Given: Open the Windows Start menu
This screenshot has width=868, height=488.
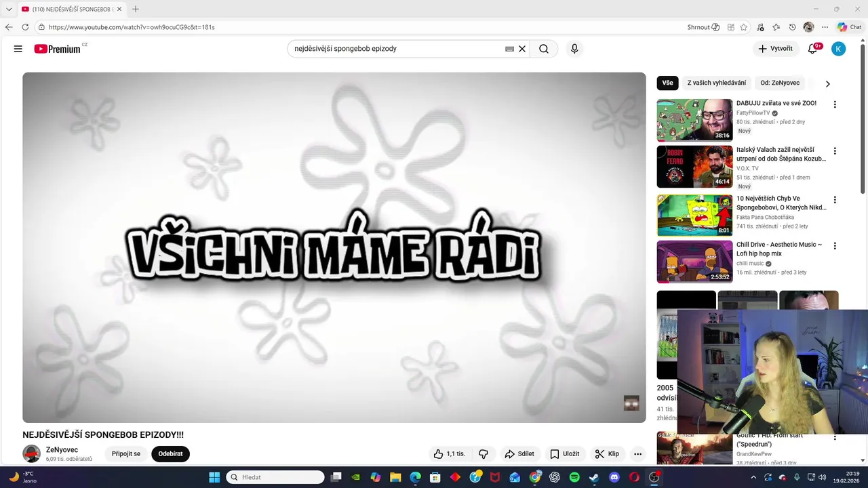Looking at the screenshot, I should point(214,477).
